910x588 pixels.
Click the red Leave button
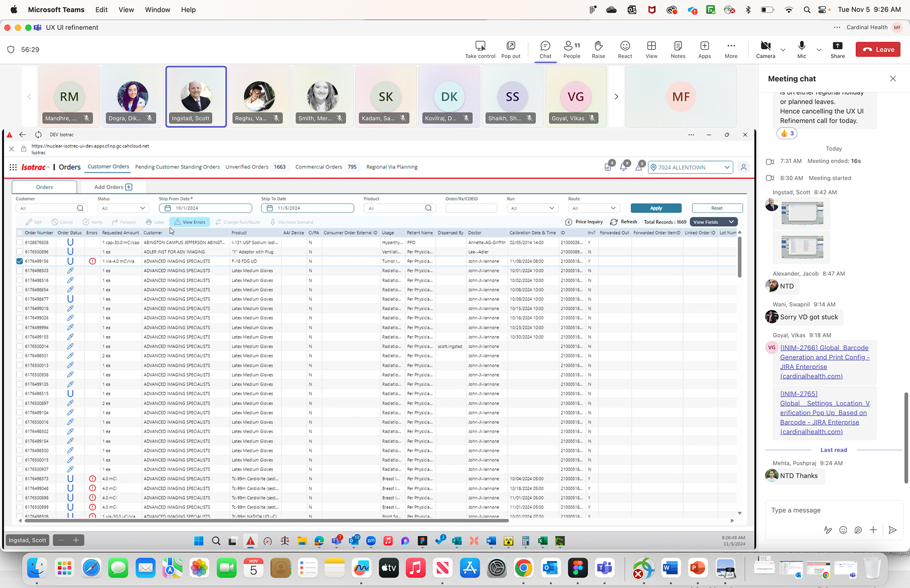(x=878, y=49)
